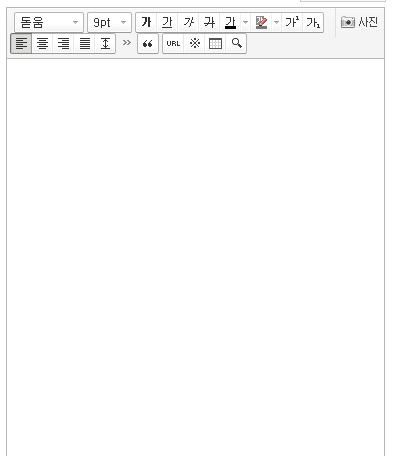Apply strikethrough to text
This screenshot has width=396, height=470.
click(x=209, y=23)
